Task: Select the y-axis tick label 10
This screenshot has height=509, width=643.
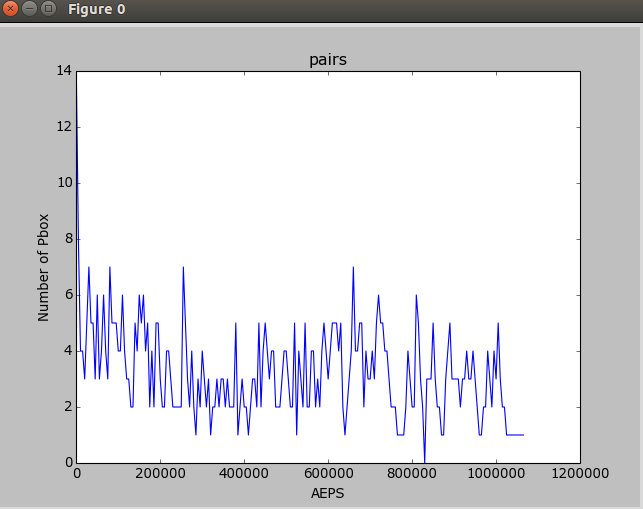Action: click(63, 183)
